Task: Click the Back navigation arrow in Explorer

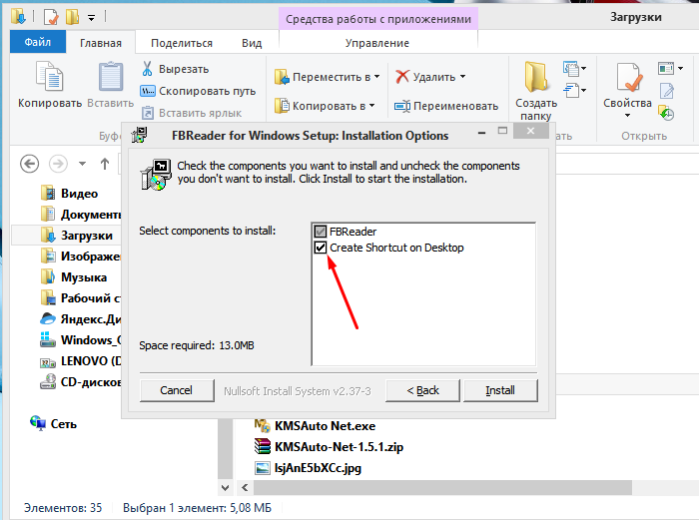Action: 29,164
